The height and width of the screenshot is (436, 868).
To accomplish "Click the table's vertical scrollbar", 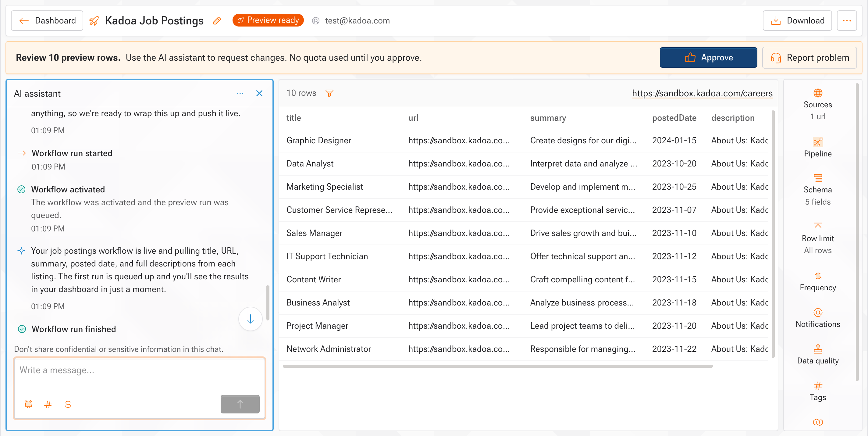I will pos(773,234).
